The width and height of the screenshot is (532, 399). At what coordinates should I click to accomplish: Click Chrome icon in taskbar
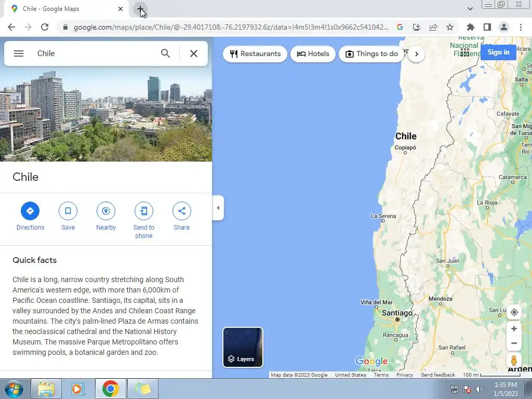111,389
